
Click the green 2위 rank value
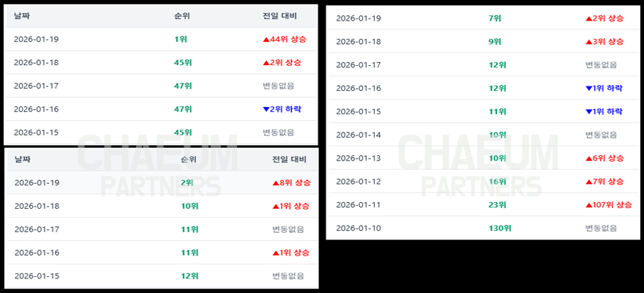(187, 182)
